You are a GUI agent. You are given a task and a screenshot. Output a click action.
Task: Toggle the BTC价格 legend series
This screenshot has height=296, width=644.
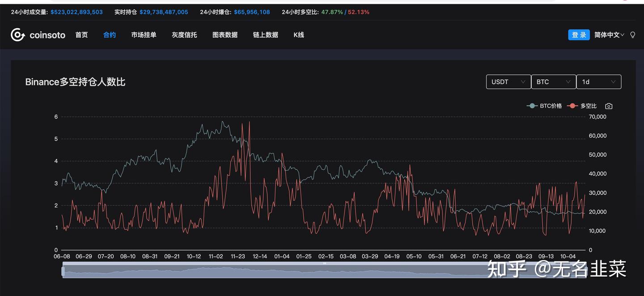pyautogui.click(x=544, y=106)
